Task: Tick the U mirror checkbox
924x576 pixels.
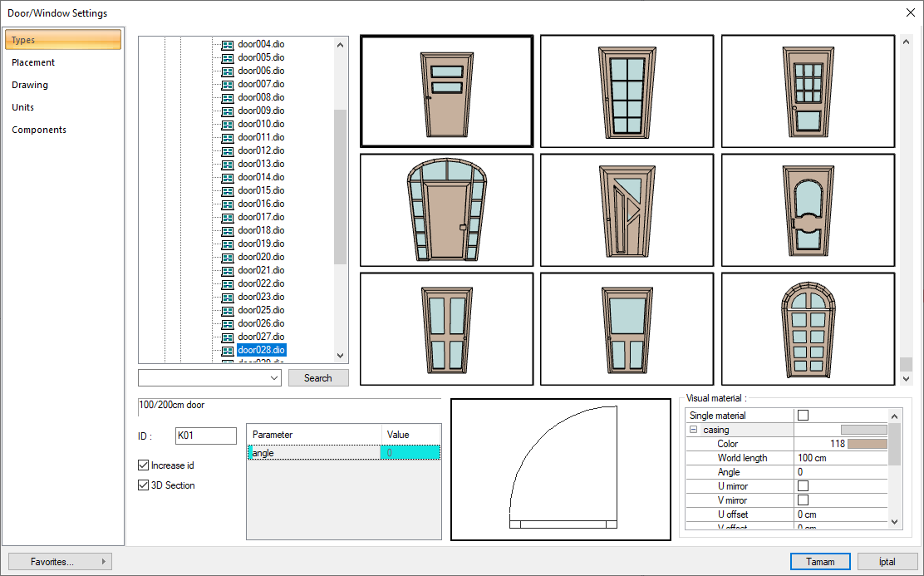Action: [x=803, y=485]
